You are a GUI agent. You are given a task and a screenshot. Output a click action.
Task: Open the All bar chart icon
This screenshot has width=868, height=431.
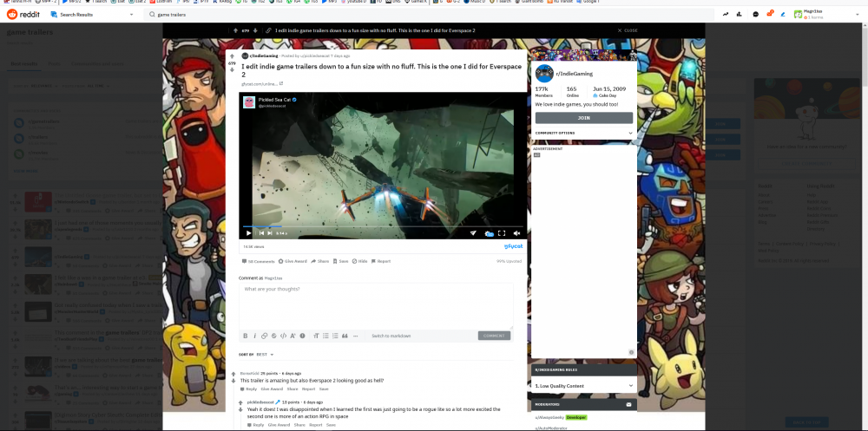pos(739,15)
